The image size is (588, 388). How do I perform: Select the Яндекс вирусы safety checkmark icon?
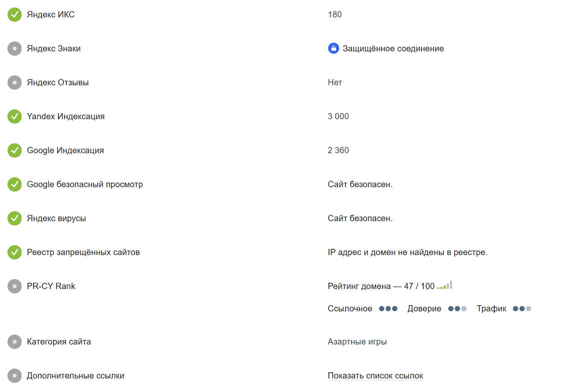pos(14,218)
